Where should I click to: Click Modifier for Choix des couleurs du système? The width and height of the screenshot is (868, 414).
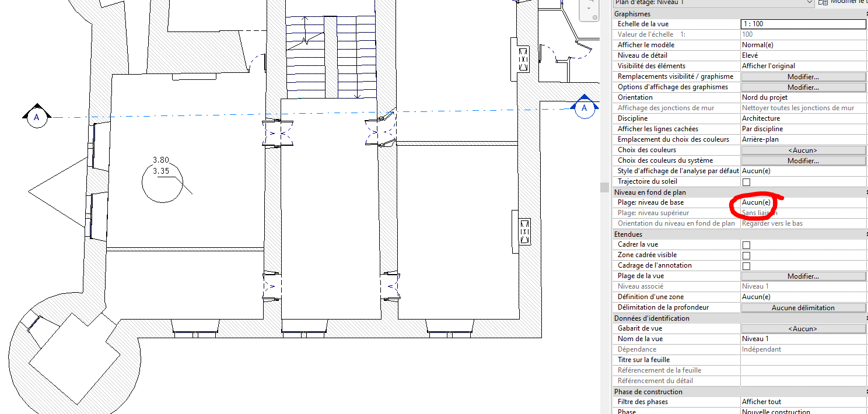[x=803, y=160]
